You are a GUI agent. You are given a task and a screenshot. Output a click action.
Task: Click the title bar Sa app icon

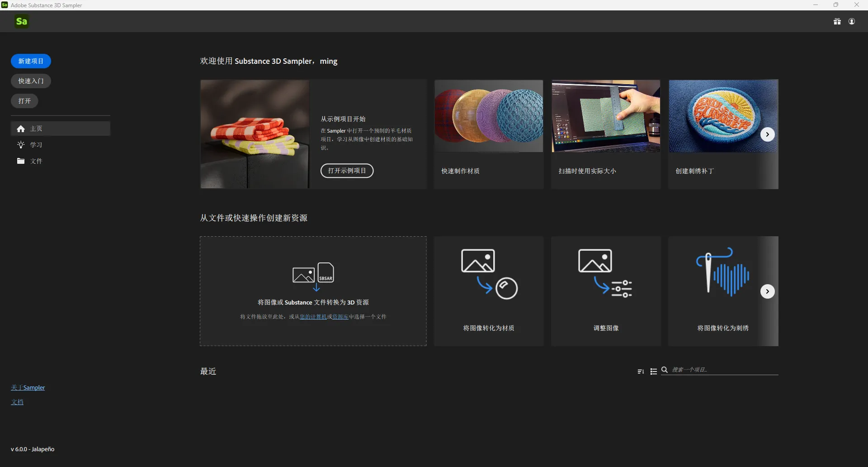pos(5,5)
